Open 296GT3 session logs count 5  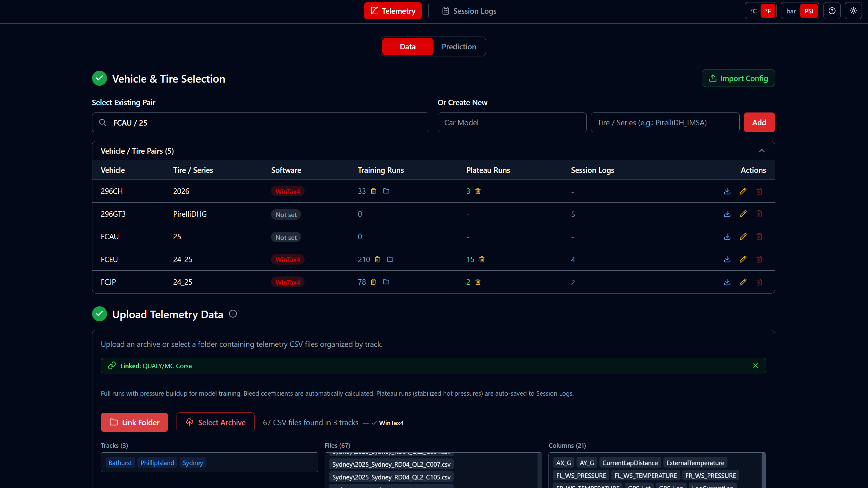573,214
